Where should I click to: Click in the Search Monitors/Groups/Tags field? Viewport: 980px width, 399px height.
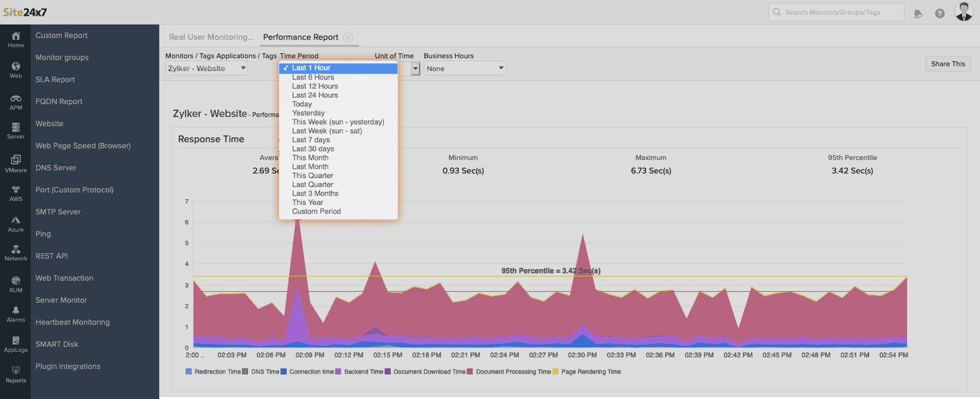(836, 12)
